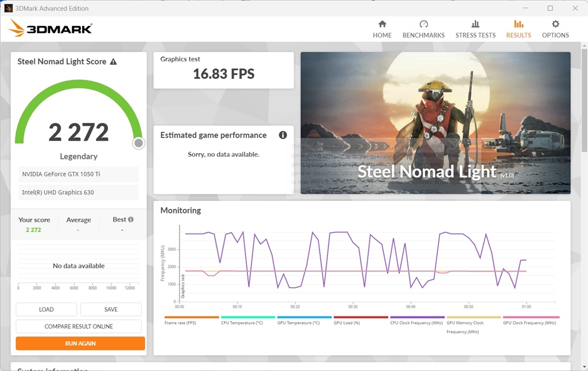Image resolution: width=588 pixels, height=371 pixels.
Task: Switch to Stress Tests tab
Action: coord(475,29)
